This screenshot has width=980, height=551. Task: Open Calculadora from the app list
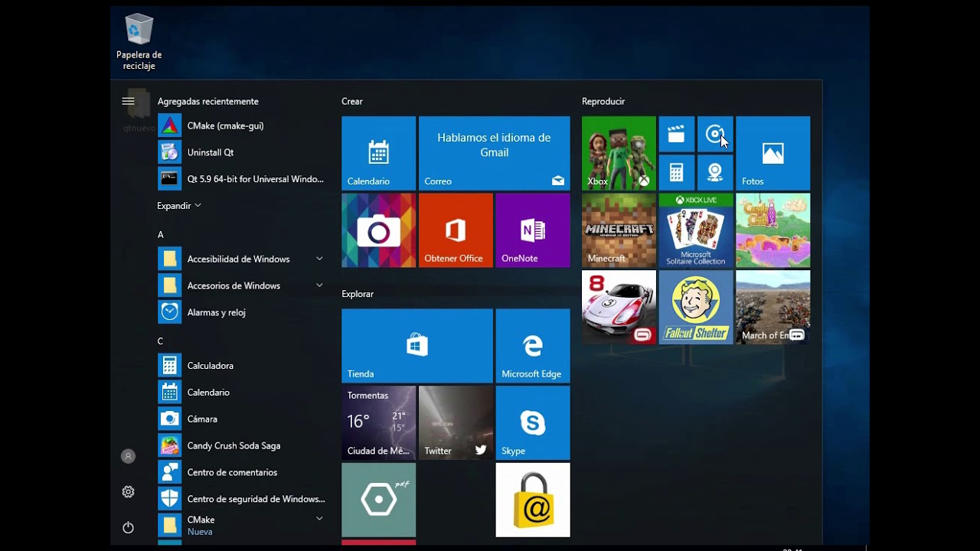tap(241, 366)
